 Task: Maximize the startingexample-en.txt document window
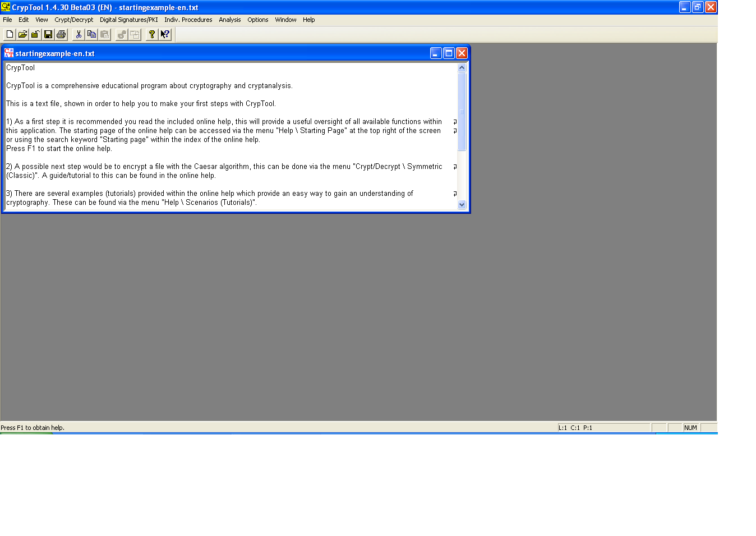tap(449, 53)
